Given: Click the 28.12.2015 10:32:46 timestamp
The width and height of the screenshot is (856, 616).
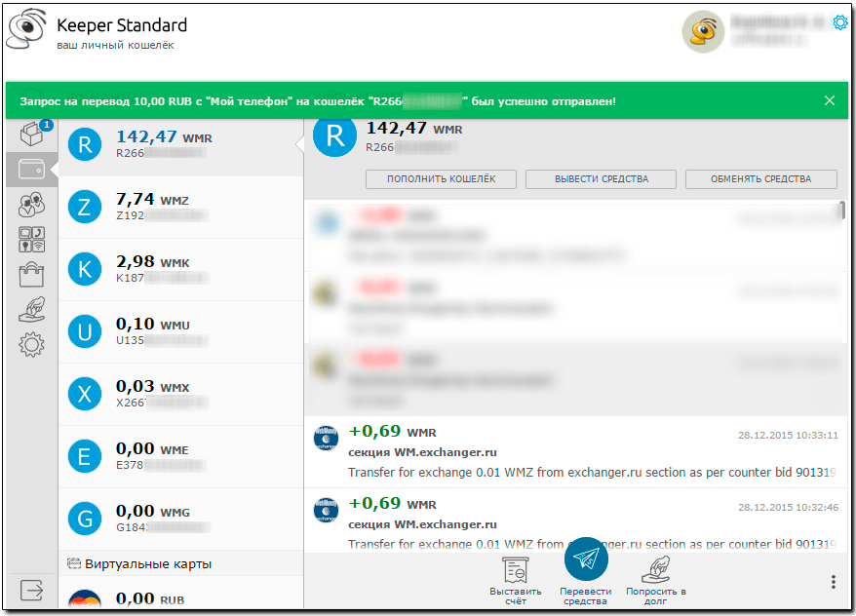Looking at the screenshot, I should click(x=788, y=508).
